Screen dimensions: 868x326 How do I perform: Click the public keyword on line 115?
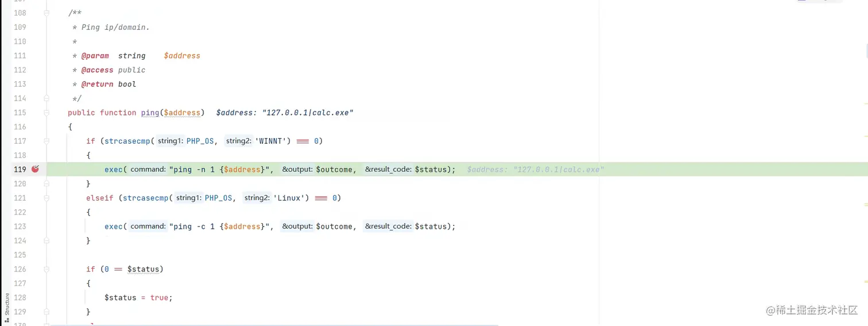[x=82, y=113]
